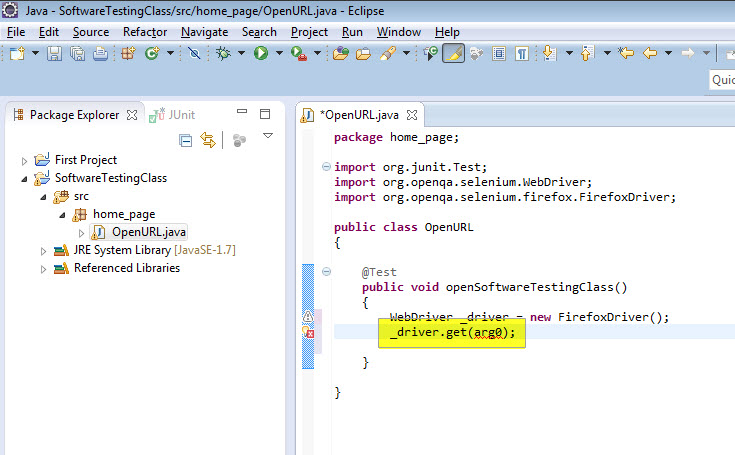
Task: Close the Package Explorer view
Action: (132, 115)
